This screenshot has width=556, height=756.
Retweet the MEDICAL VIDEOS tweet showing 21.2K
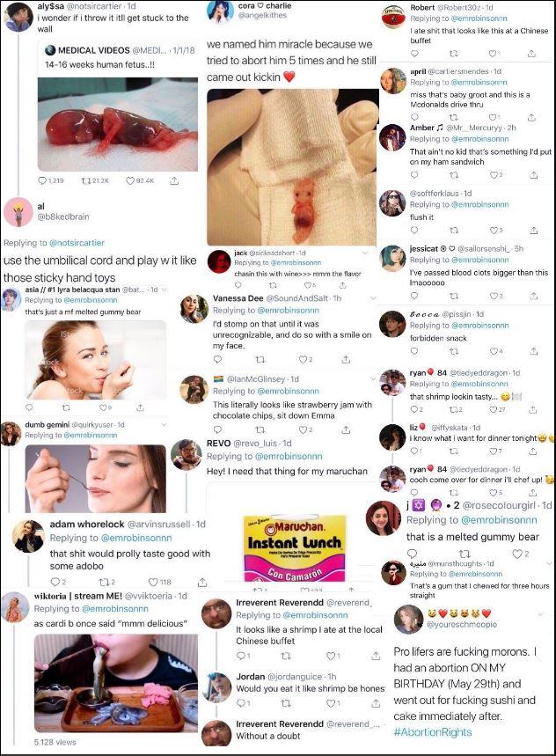[95, 180]
